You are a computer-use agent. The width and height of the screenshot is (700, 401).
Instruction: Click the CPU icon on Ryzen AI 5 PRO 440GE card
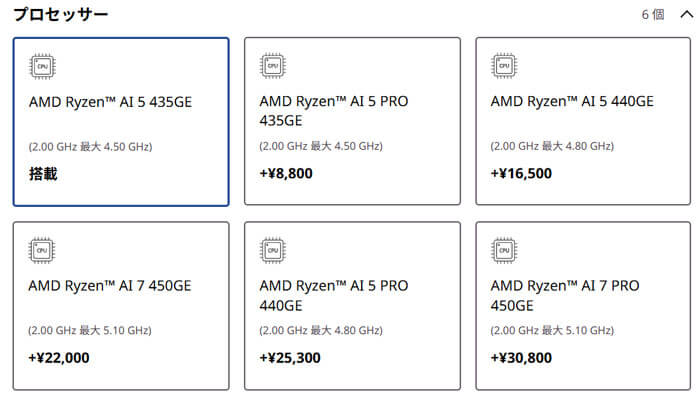pyautogui.click(x=273, y=251)
